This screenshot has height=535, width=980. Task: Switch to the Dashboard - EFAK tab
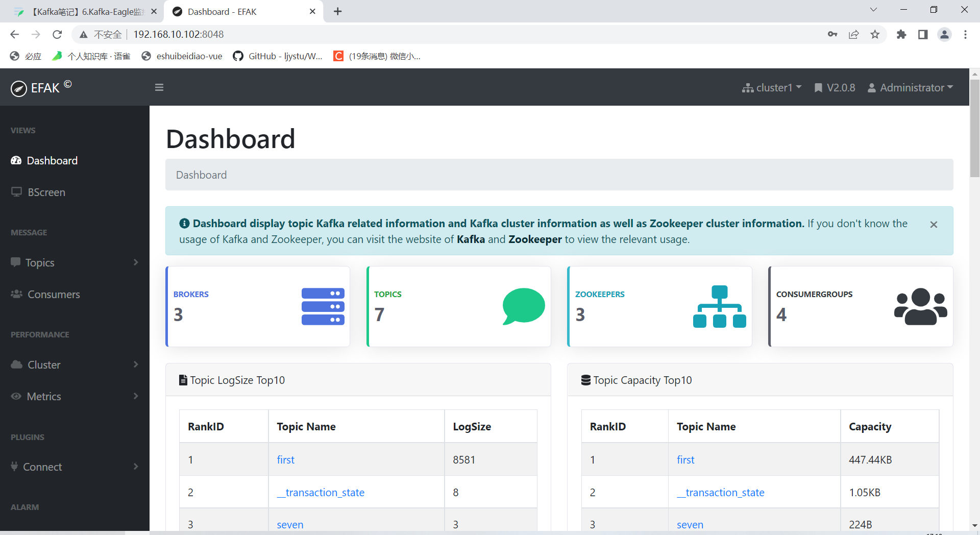(x=243, y=12)
